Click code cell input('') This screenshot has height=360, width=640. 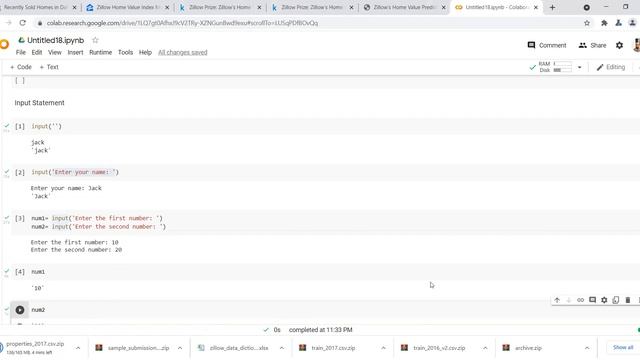click(47, 126)
